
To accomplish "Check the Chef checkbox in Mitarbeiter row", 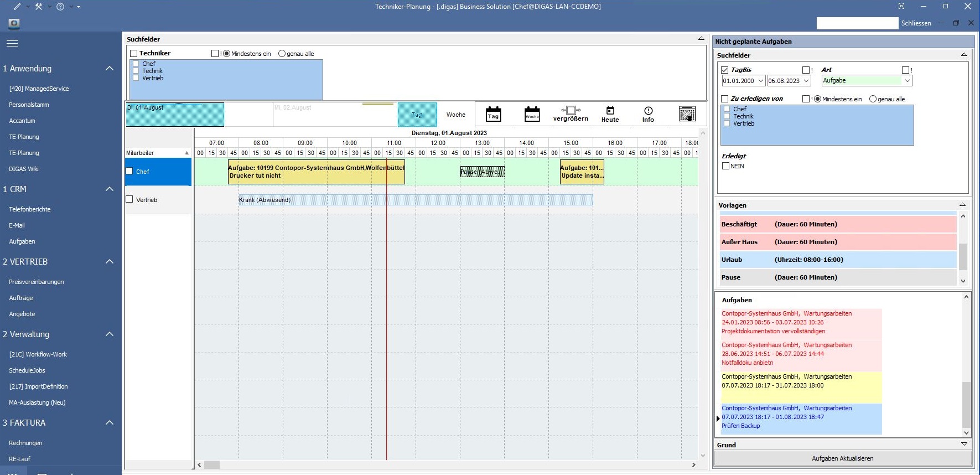I will [x=129, y=171].
